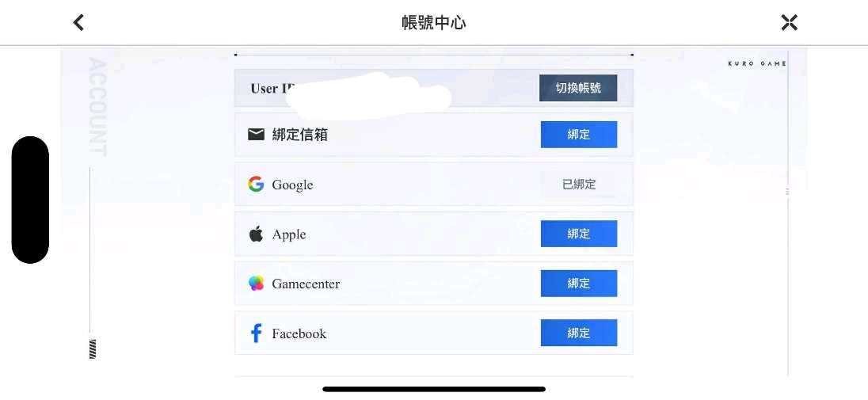Click the Google logo icon
868x400 pixels.
256,184
